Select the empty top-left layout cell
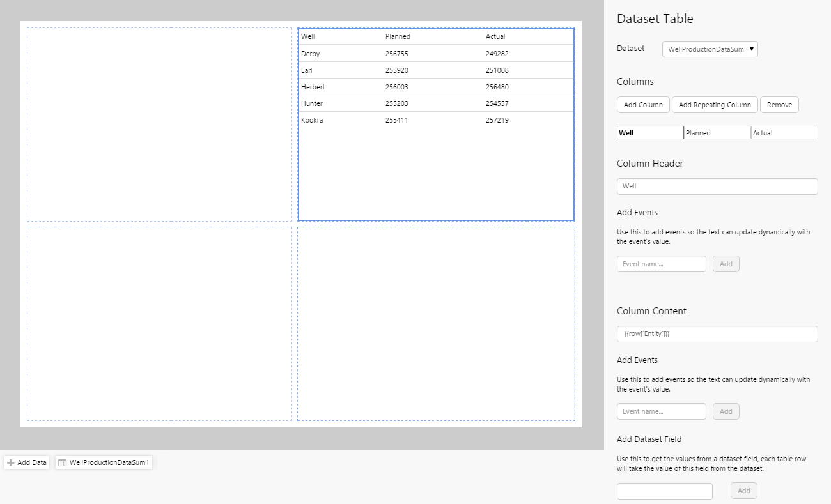The height and width of the screenshot is (504, 831). [x=159, y=125]
